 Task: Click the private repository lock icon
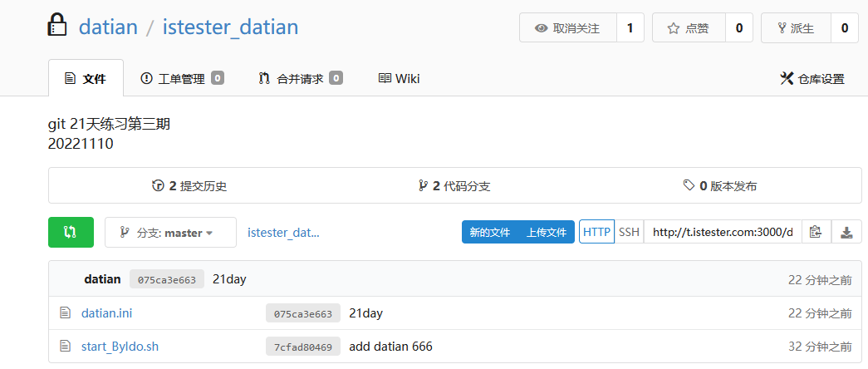coord(57,26)
